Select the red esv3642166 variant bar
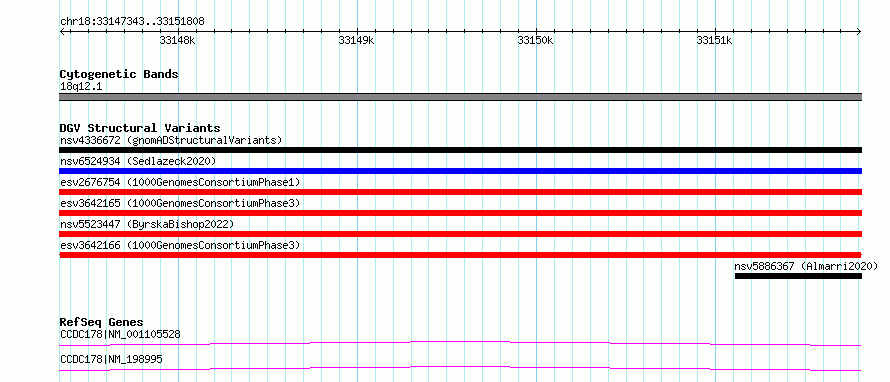 click(x=460, y=255)
